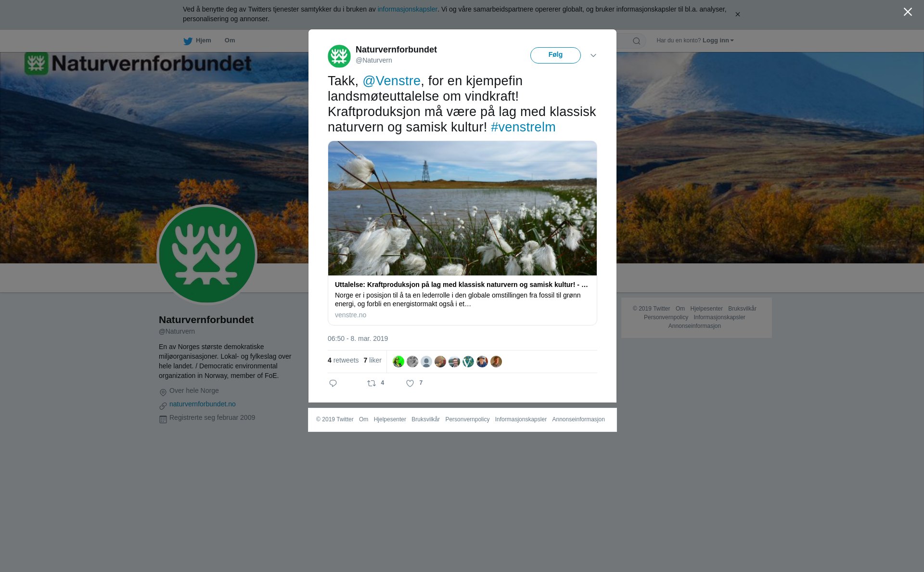
Task: Follow Naturvernforbundet with the Følg button
Action: click(555, 55)
